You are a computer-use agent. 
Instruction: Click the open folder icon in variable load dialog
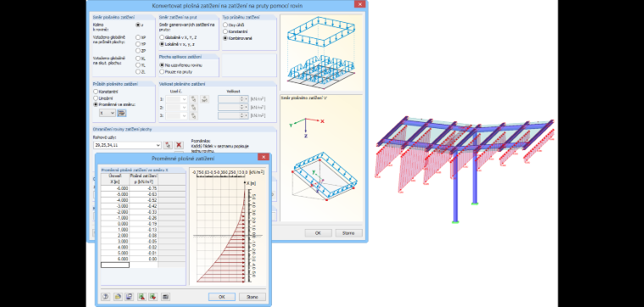coord(118,296)
